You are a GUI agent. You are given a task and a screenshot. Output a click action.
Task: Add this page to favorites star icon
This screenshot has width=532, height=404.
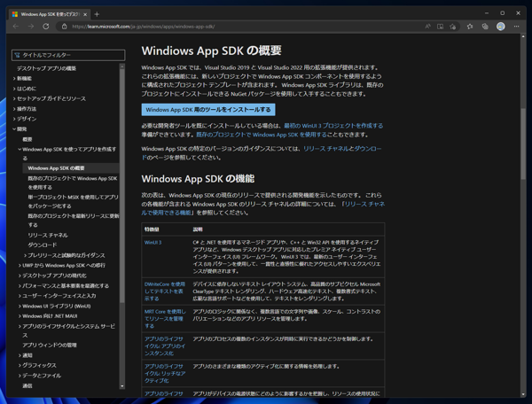[x=452, y=27]
